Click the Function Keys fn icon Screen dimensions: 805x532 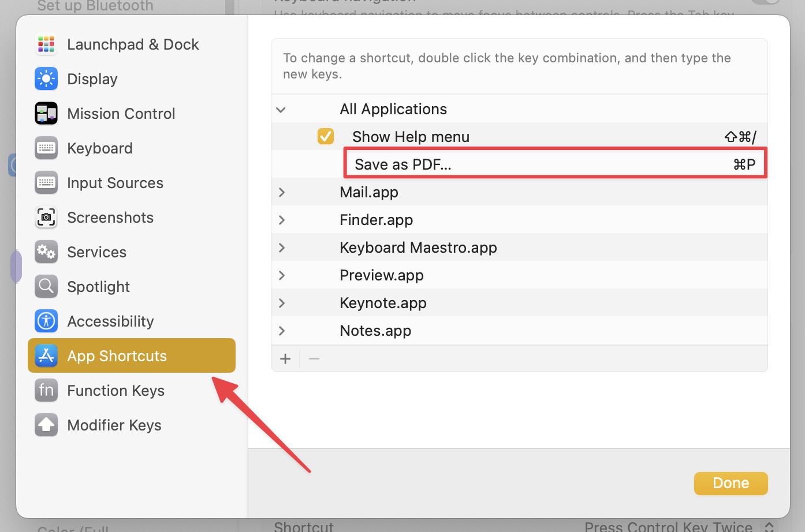click(x=46, y=391)
